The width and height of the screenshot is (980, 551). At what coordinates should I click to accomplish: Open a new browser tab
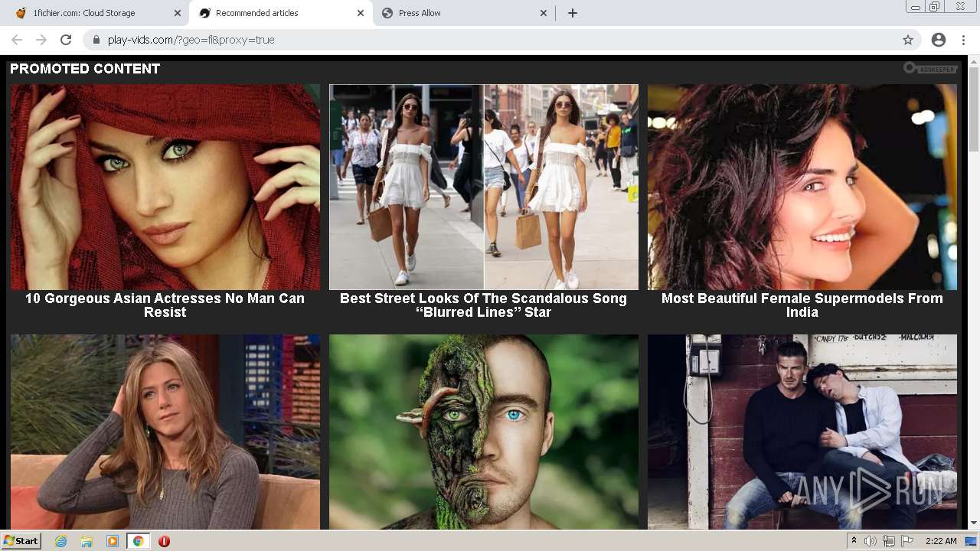pyautogui.click(x=572, y=13)
